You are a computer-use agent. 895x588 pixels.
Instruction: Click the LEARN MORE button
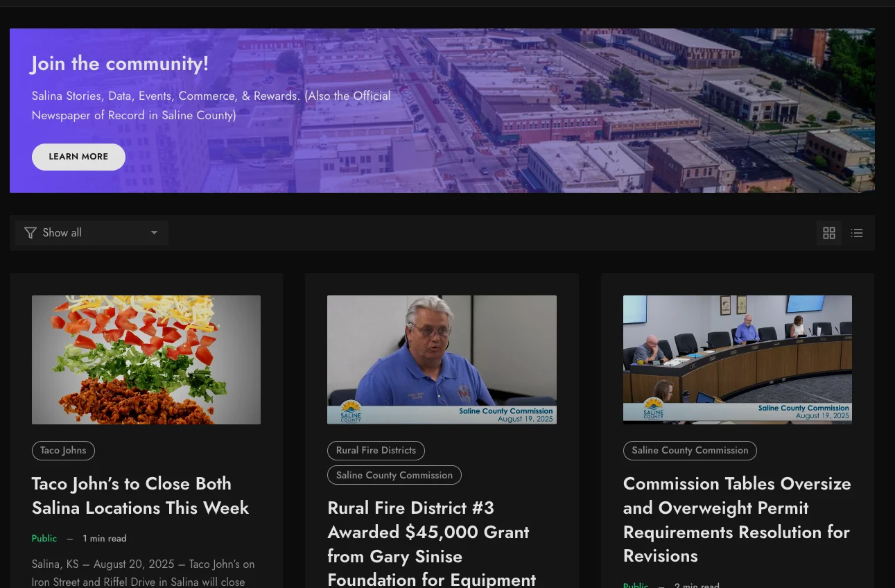point(78,157)
